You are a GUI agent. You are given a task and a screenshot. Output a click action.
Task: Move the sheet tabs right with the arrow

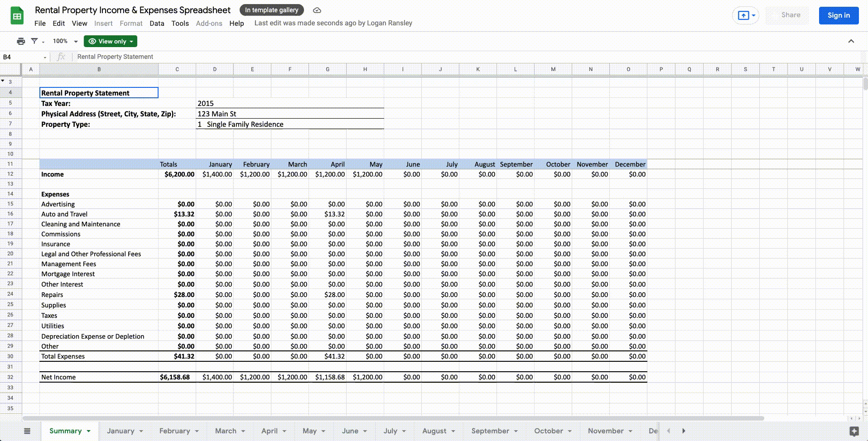point(684,431)
